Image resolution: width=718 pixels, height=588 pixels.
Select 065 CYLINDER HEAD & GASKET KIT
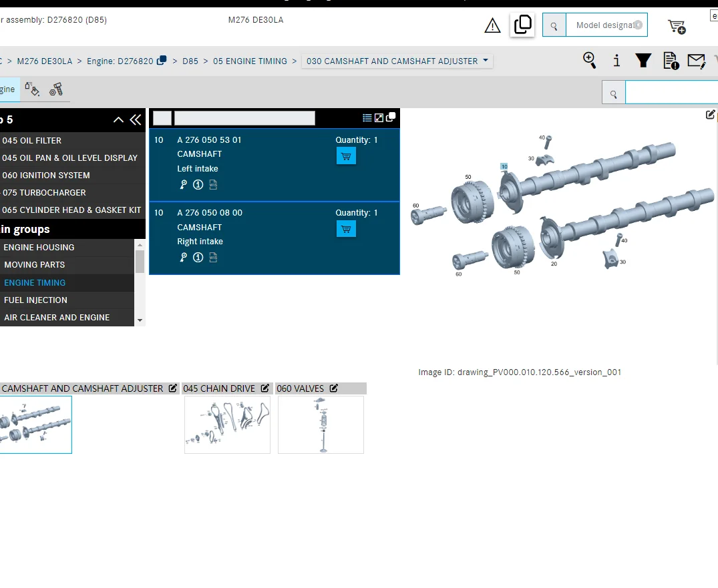pos(71,210)
